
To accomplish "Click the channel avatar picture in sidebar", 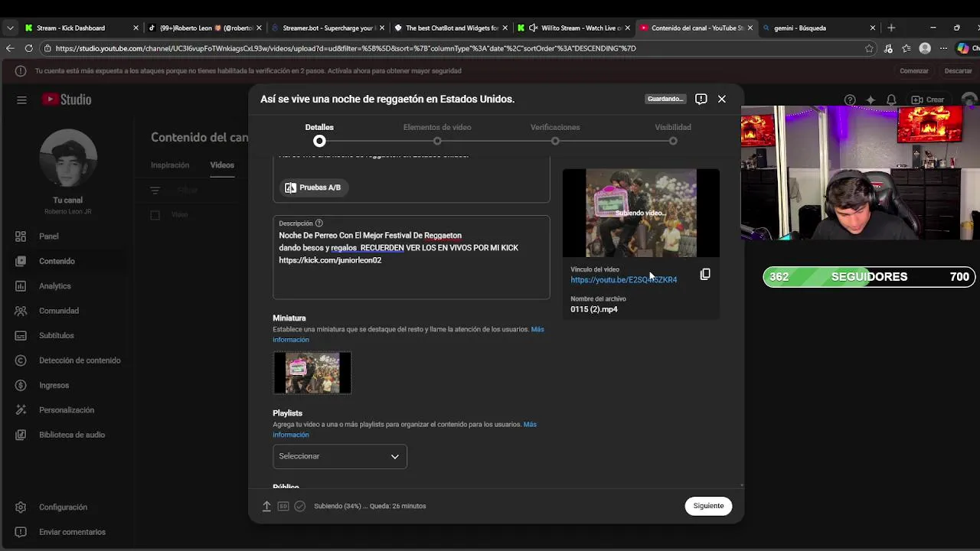I will tap(67, 158).
